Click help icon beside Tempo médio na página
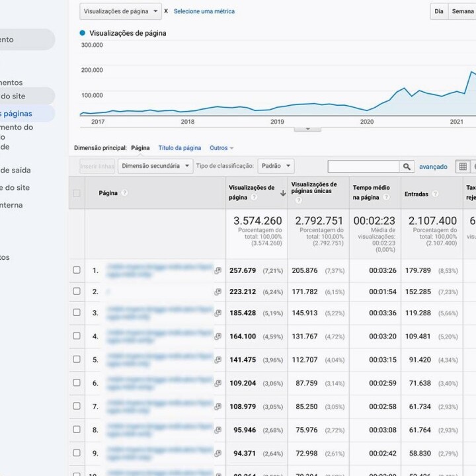Image resolution: width=476 pixels, height=476 pixels. (x=386, y=197)
